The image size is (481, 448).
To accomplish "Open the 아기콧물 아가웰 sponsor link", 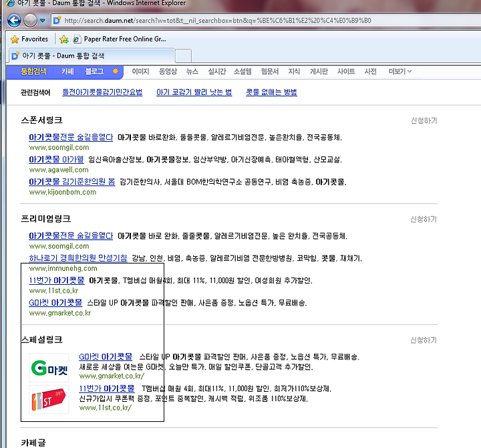I will point(56,160).
